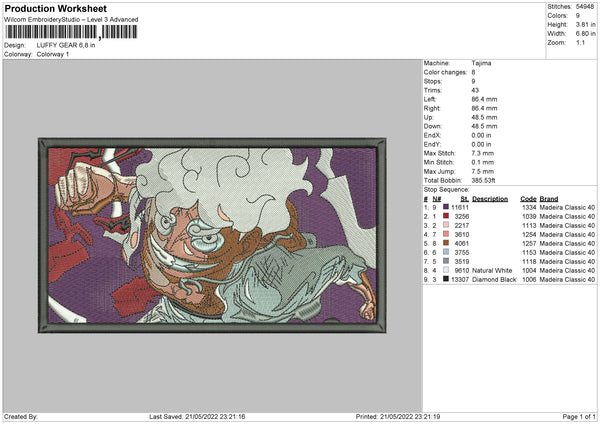Screen dimensions: 600x424
Task: Click the Diamond Black description text
Action: tap(494, 279)
